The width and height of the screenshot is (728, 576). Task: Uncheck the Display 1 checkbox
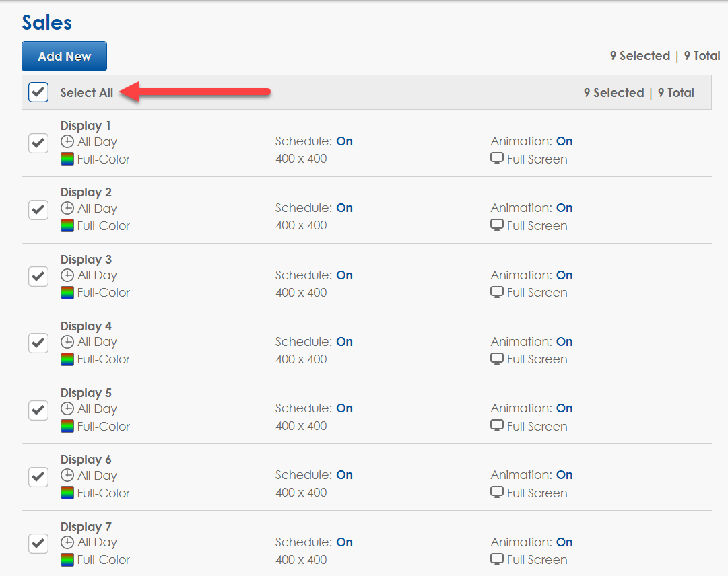coord(38,143)
